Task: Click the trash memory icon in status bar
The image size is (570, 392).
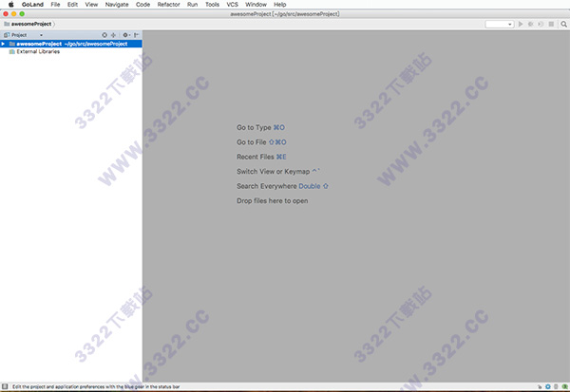Action: pyautogui.click(x=556, y=387)
